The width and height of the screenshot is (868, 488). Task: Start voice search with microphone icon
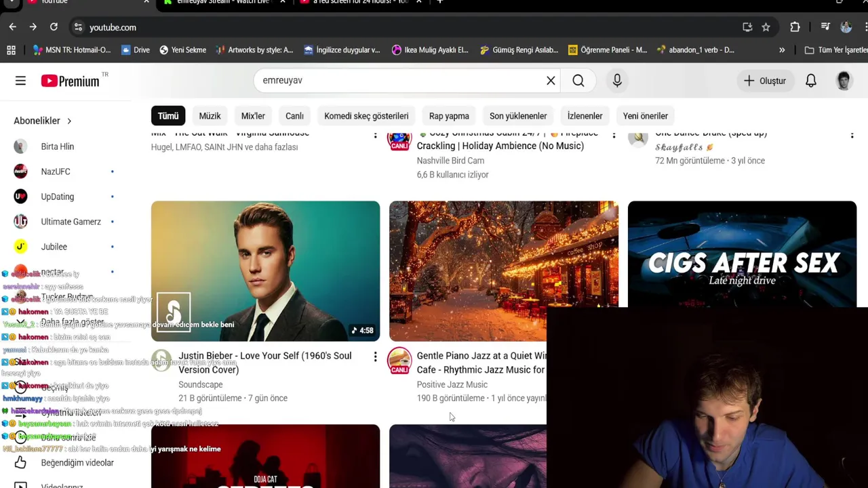click(617, 81)
